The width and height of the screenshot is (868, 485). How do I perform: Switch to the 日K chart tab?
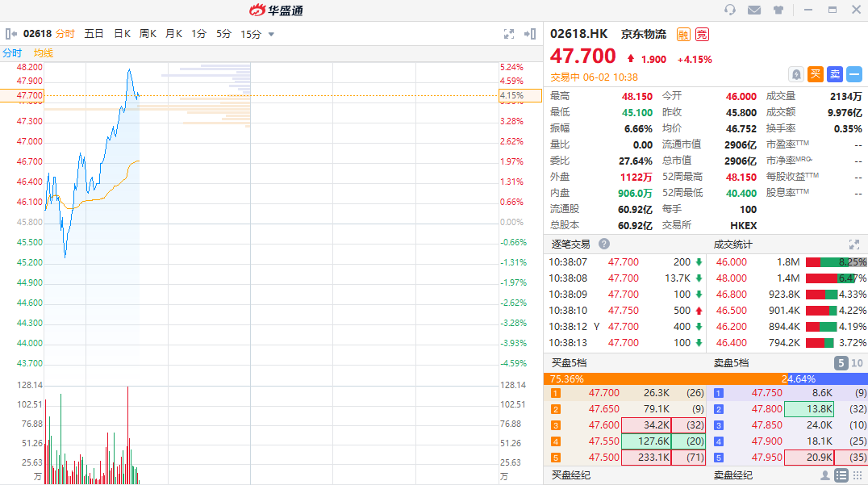(x=122, y=34)
